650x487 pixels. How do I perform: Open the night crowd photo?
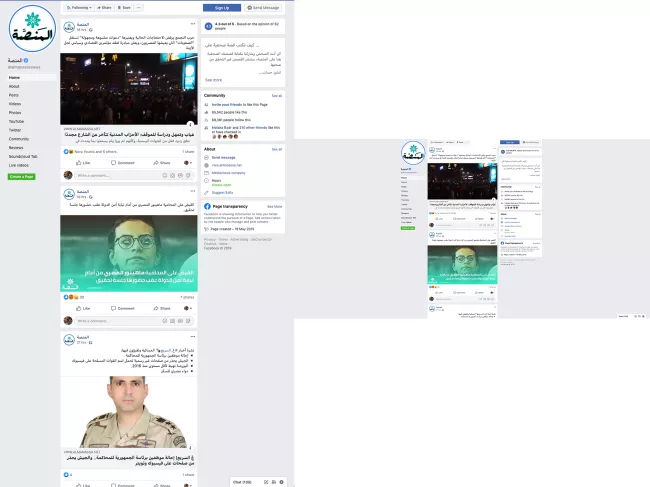click(x=129, y=89)
